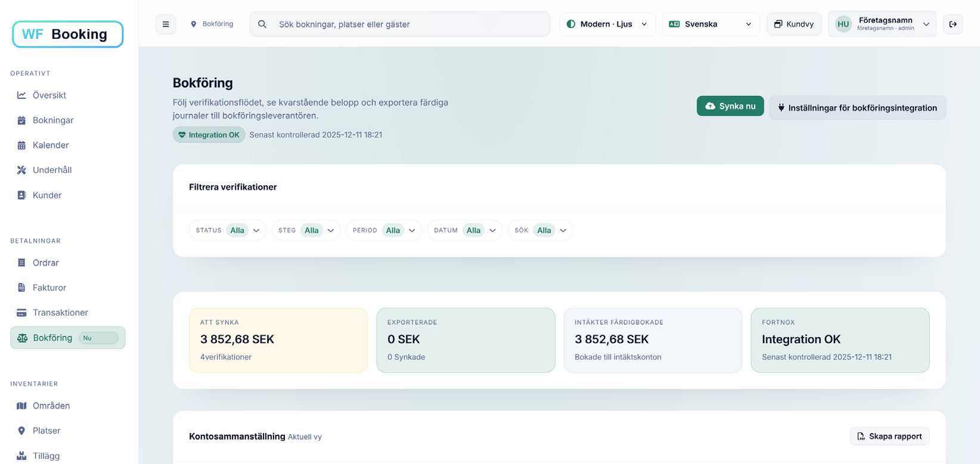Switch to Kundvy

(x=793, y=24)
